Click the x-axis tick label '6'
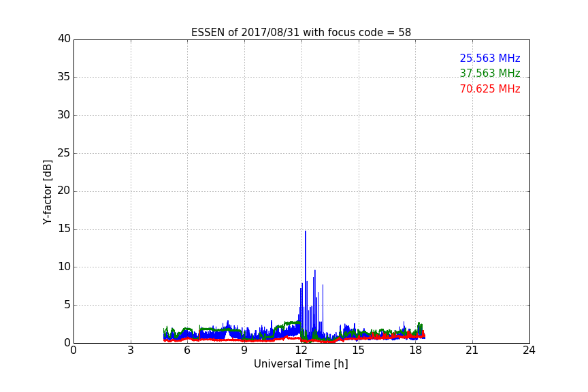588x392 pixels. (x=187, y=350)
